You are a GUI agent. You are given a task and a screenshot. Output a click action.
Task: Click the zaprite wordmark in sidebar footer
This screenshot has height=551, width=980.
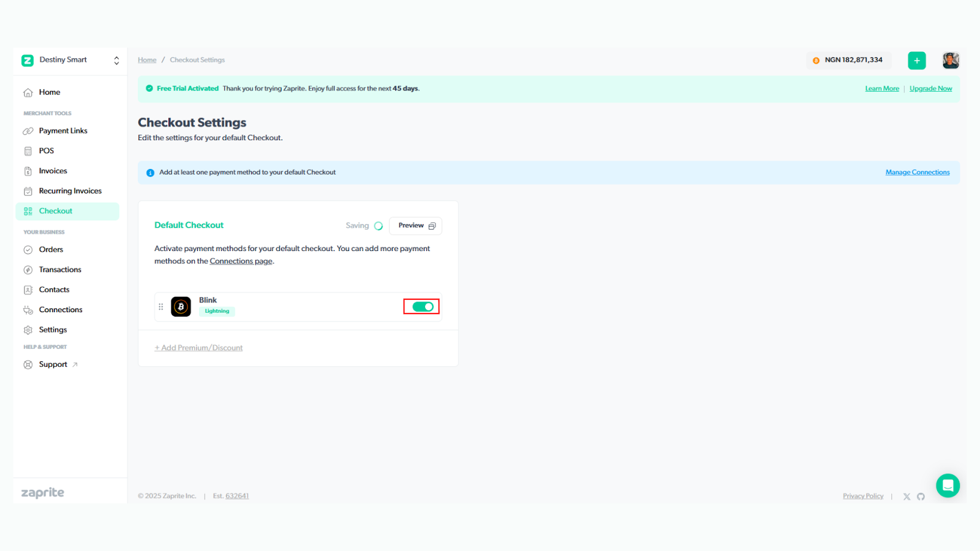coord(43,493)
